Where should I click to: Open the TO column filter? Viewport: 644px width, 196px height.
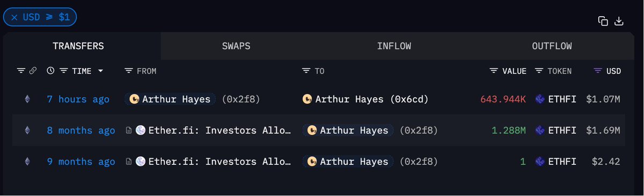(x=306, y=71)
